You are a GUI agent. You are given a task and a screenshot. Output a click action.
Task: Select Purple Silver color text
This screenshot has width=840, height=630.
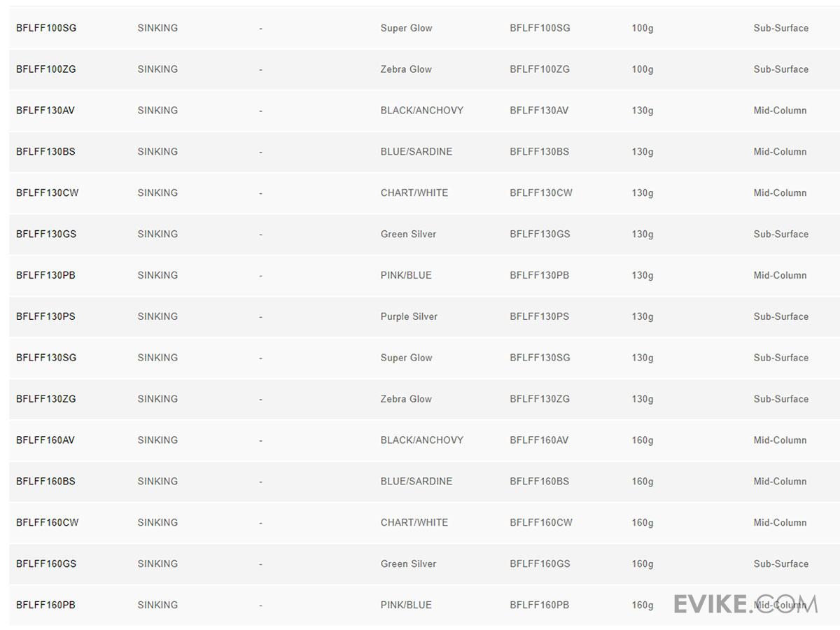[x=409, y=316]
